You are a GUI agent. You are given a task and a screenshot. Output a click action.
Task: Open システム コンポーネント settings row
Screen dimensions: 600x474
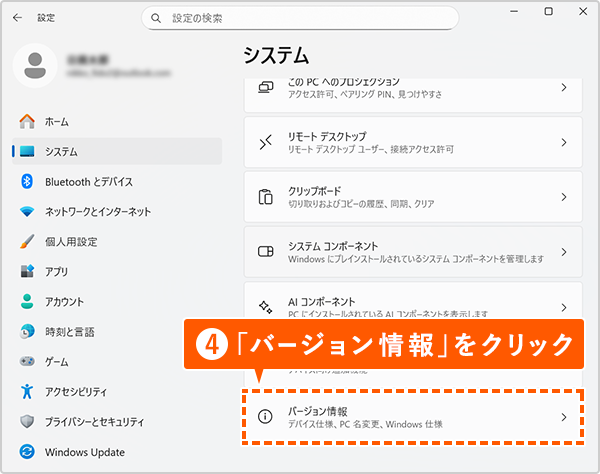[x=412, y=252]
